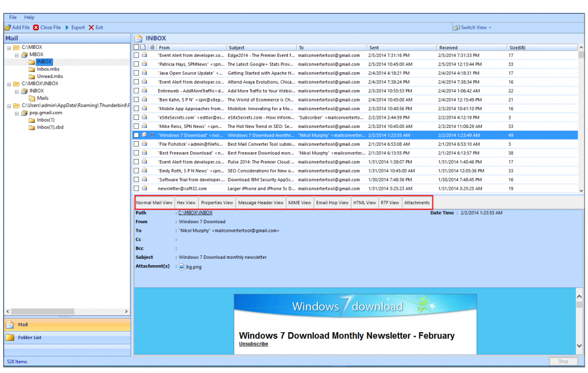Click the Inbox.mbs folder icon
Image resolution: width=588 pixels, height=373 pixels.
(x=32, y=69)
